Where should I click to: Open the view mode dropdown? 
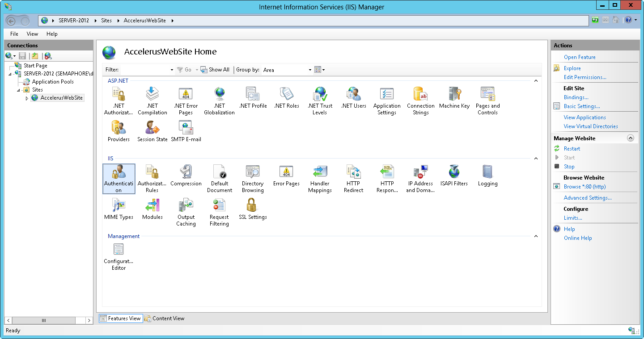click(319, 70)
